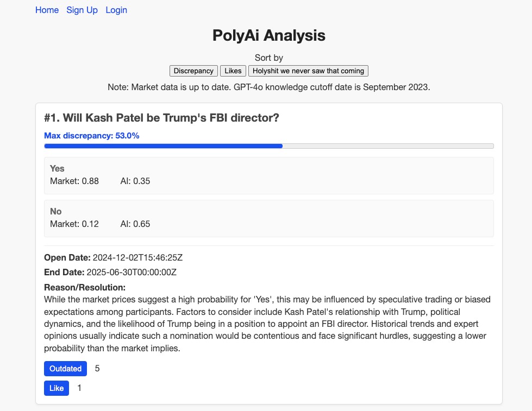Open the Login link
532x411 pixels.
tap(116, 10)
